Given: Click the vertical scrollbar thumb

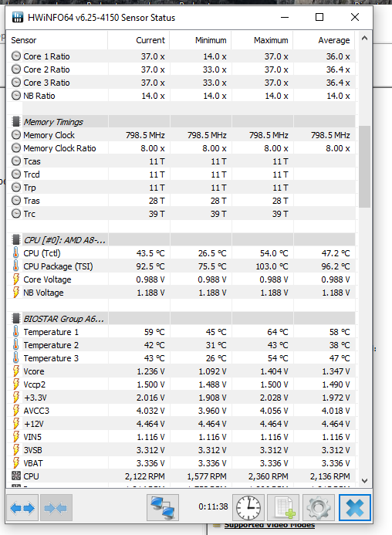Looking at the screenshot, I should tap(364, 167).
